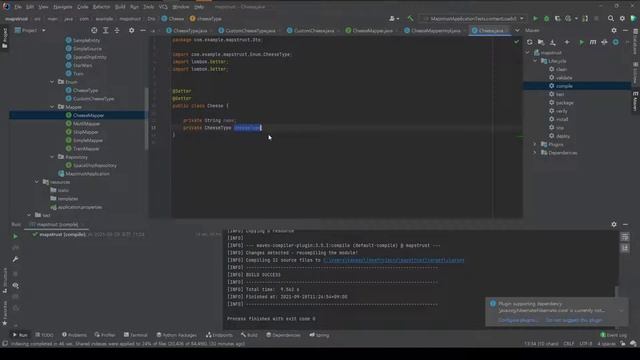Image resolution: width=640 pixels, height=360 pixels.
Task: Open Maven panel settings gear
Action: (x=614, y=30)
